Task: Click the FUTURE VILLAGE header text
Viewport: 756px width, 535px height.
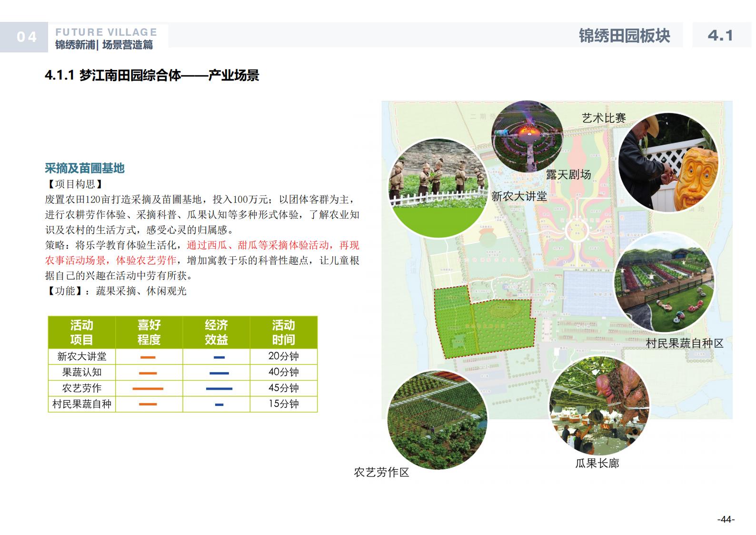Action: [106, 32]
